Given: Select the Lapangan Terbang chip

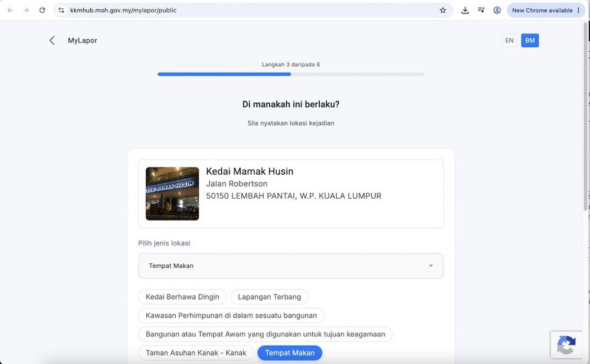Looking at the screenshot, I should pyautogui.click(x=270, y=297).
